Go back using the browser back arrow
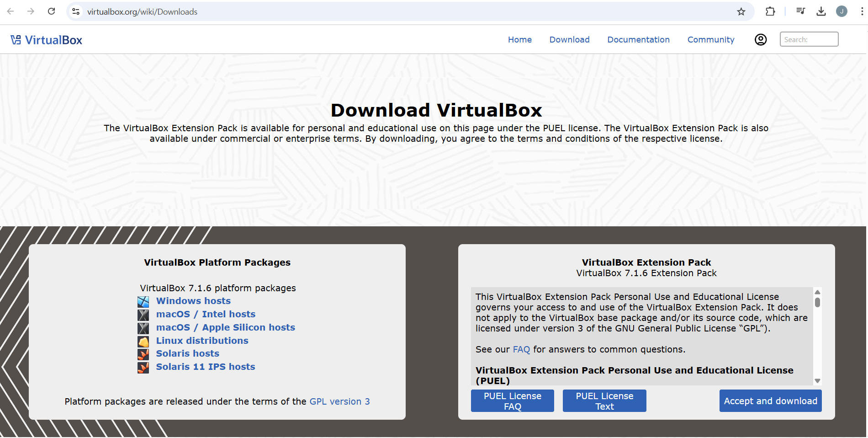This screenshot has height=438, width=868. [11, 11]
